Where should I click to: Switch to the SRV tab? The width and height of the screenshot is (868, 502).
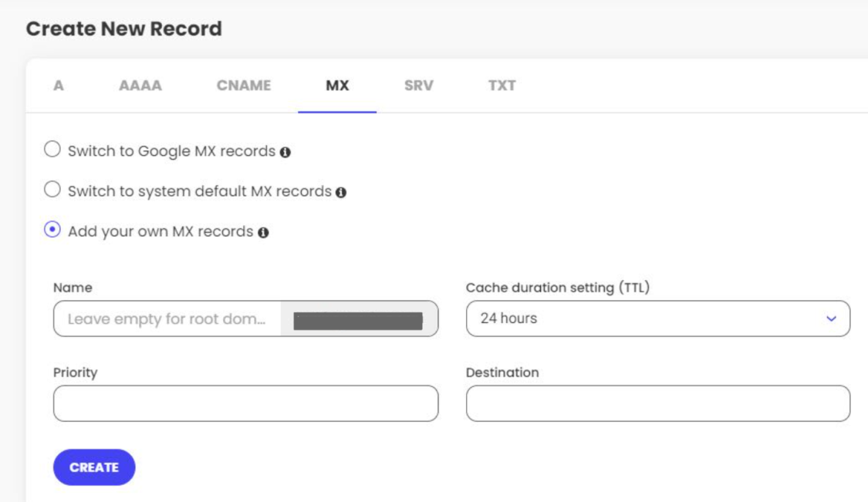[x=418, y=86]
